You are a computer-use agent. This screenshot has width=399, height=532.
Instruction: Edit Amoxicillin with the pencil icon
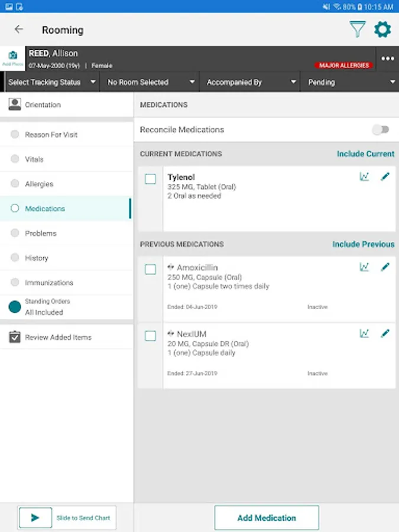click(385, 267)
